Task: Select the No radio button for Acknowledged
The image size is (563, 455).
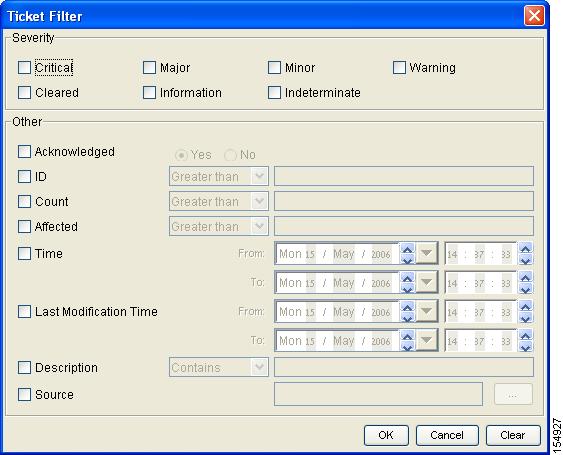Action: 230,155
